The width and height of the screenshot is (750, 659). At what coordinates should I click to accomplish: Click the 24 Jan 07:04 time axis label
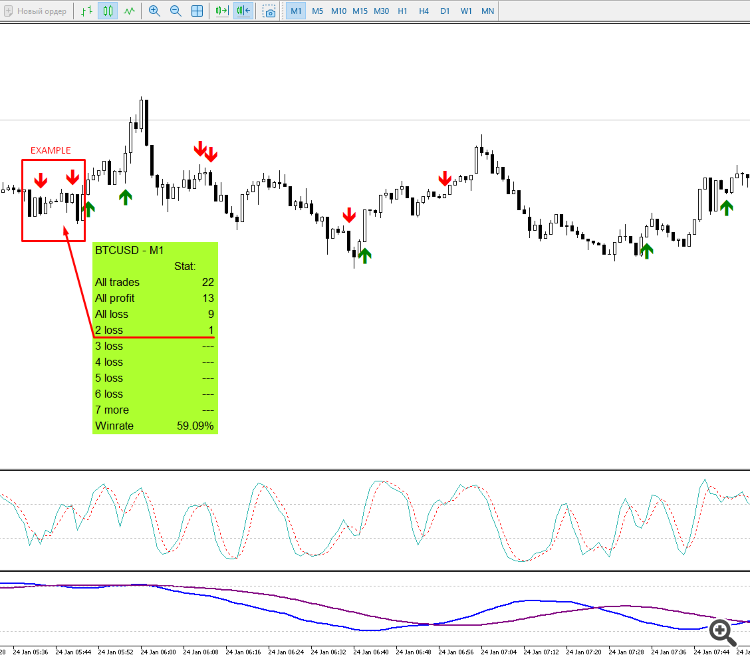(499, 652)
